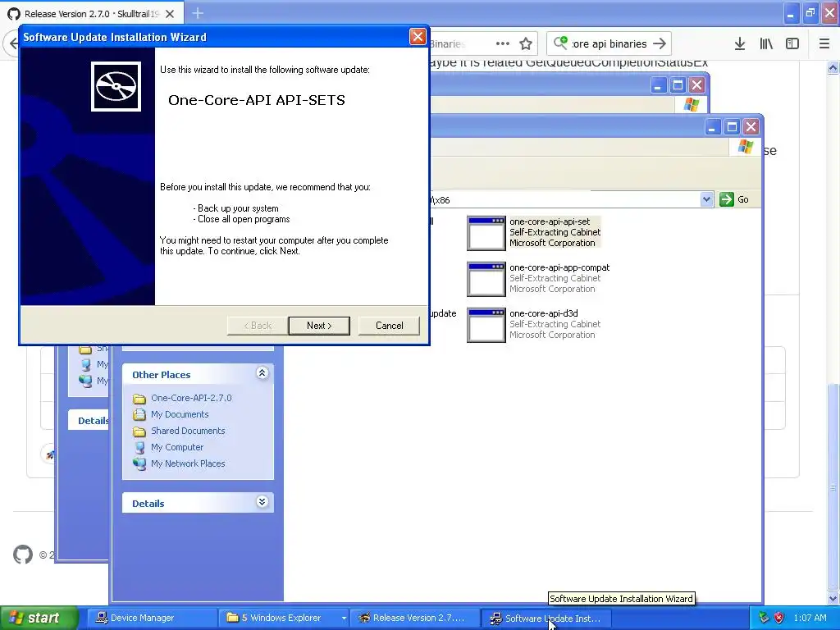Click the browser scrollbar down arrow

click(x=833, y=598)
